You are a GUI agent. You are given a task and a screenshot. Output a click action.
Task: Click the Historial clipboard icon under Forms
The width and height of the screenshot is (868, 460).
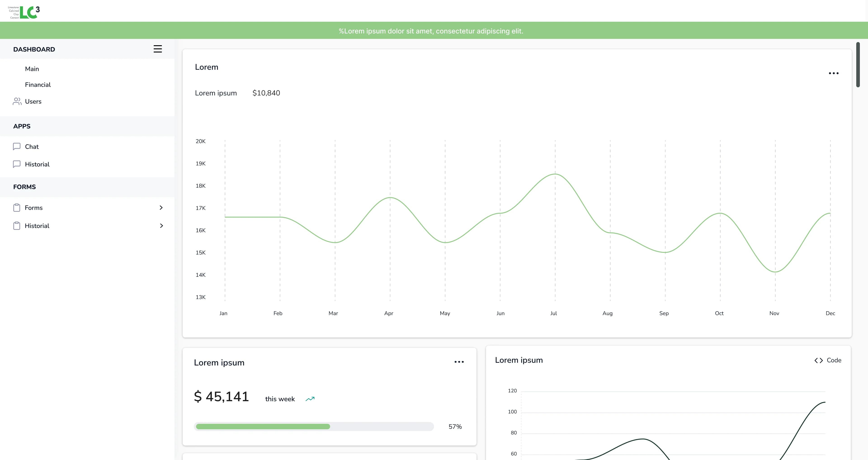coord(17,225)
